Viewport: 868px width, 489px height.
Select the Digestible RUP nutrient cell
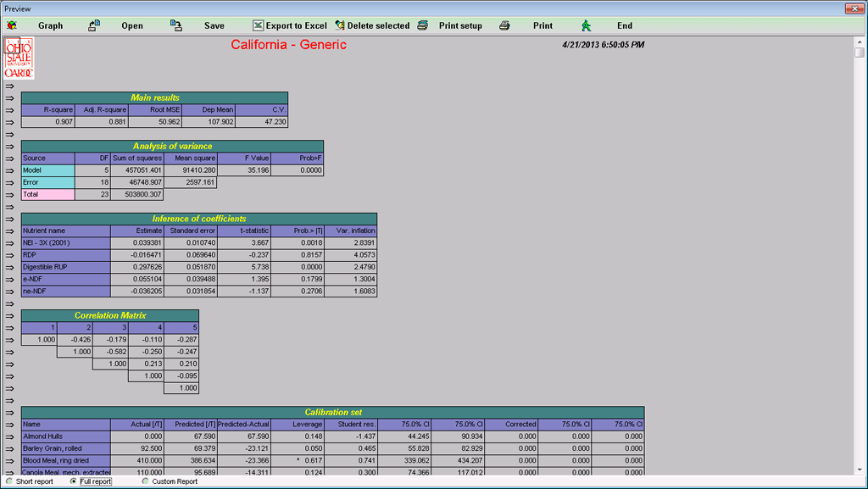click(65, 267)
